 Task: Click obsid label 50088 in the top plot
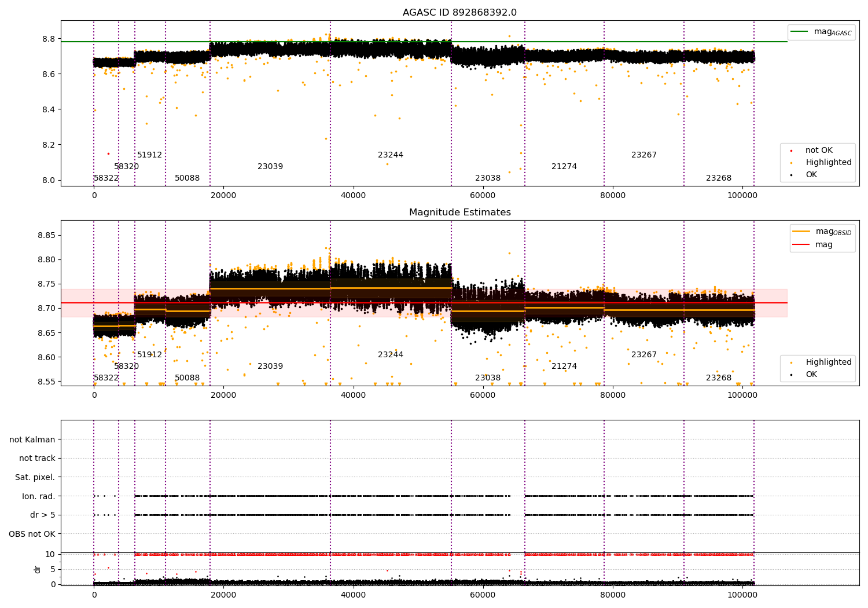click(187, 178)
